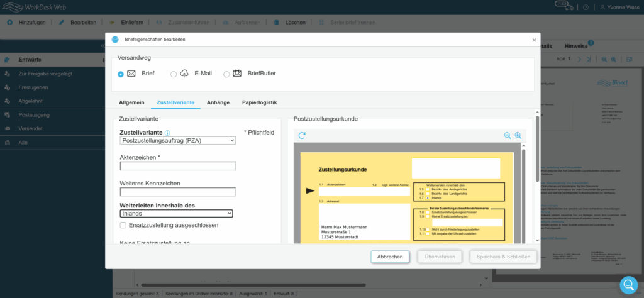Click the WorkDesk Web logo
Image resolution: width=644 pixels, height=298 pixels.
coord(34,7)
